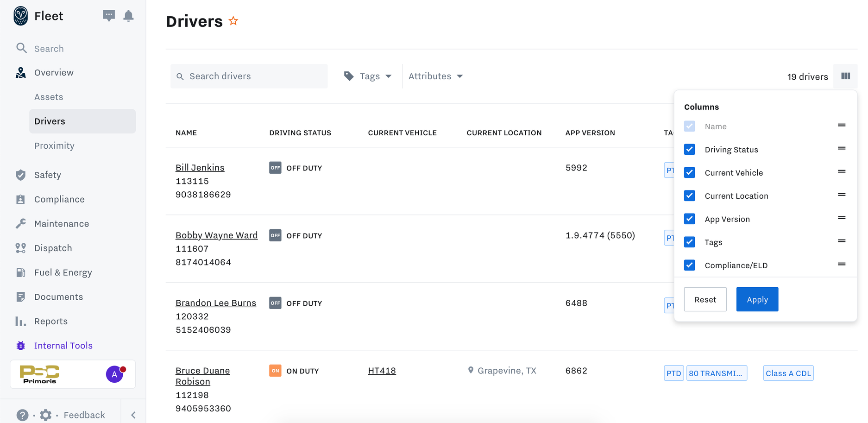868x423 pixels.
Task: Expand the Tags filter dropdown
Action: tap(368, 76)
